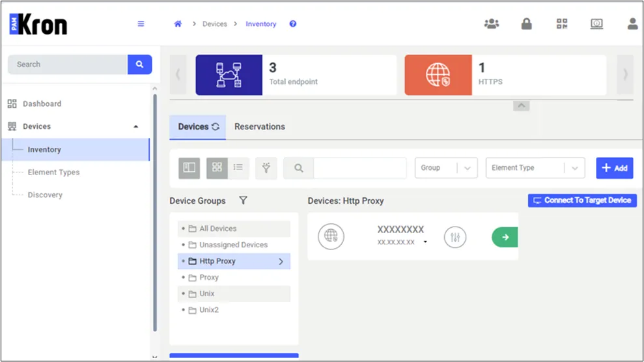644x362 pixels.
Task: Open Inventory in the sidebar
Action: pos(76,149)
